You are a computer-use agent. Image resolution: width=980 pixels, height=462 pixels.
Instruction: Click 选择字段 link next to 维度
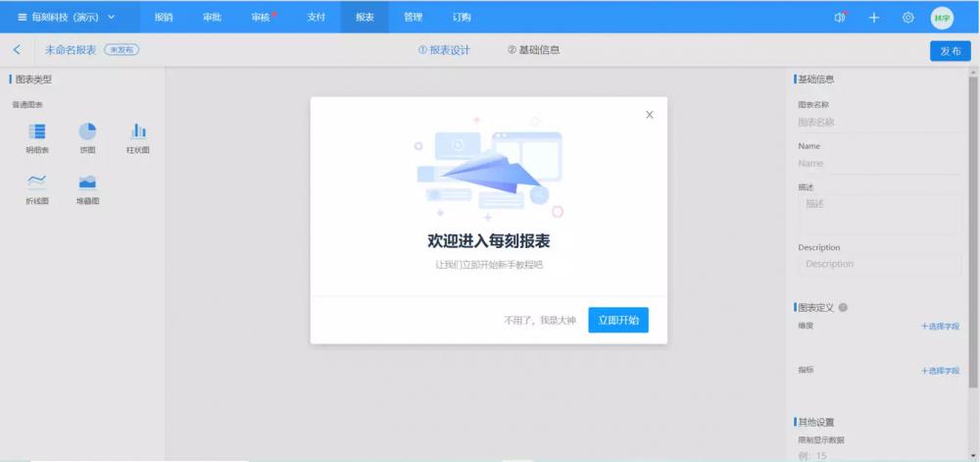pos(940,326)
